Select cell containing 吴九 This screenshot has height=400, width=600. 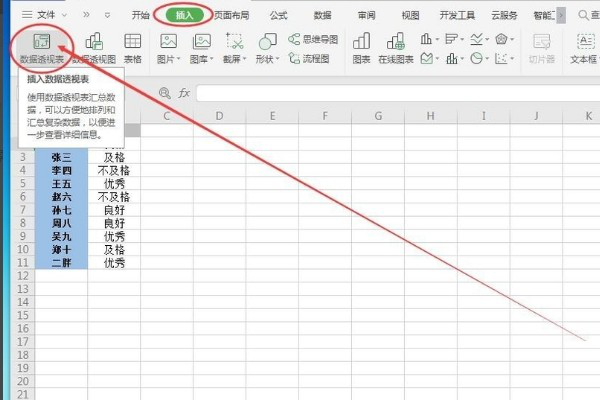coord(61,237)
